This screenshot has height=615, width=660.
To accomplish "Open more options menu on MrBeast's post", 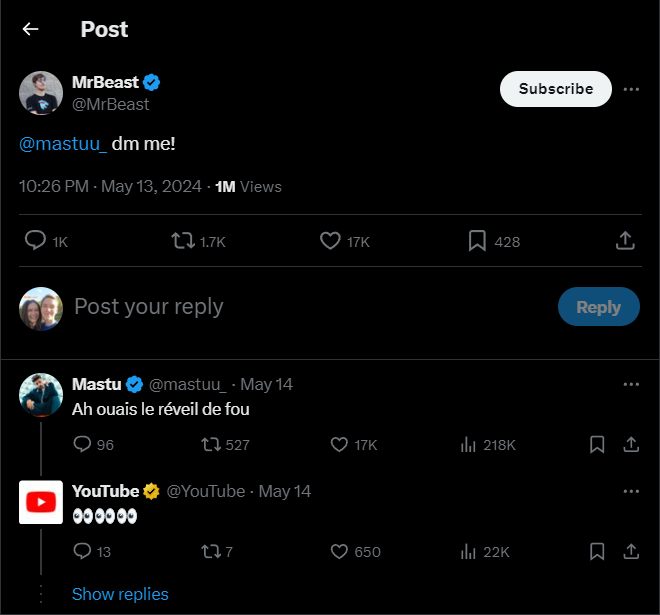I will [631, 89].
